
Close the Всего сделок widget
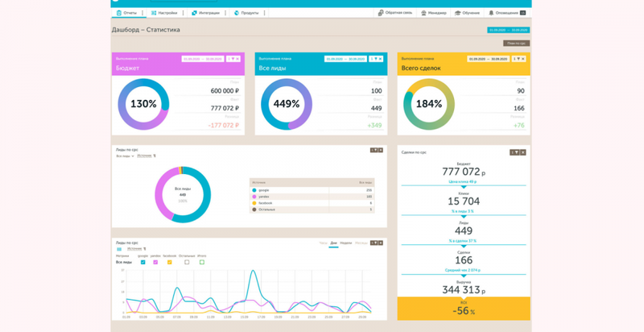click(522, 59)
